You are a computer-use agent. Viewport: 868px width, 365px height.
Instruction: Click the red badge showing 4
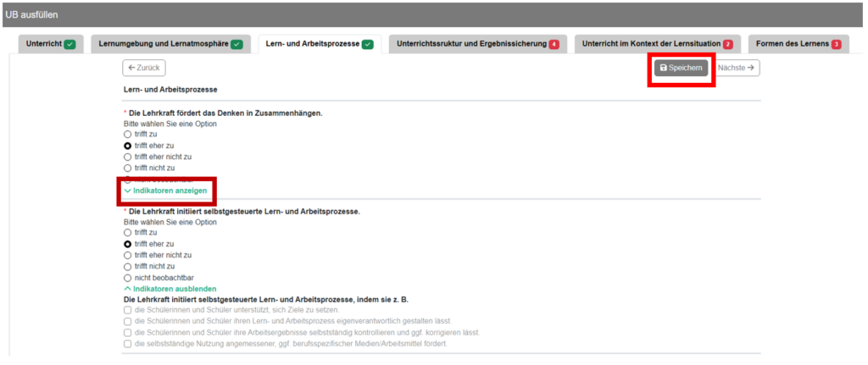pos(554,44)
